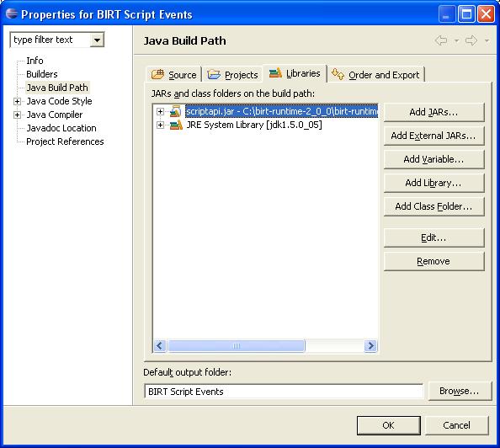
Task: Click the Eclipse icon in title bar
Action: pyautogui.click(x=12, y=13)
